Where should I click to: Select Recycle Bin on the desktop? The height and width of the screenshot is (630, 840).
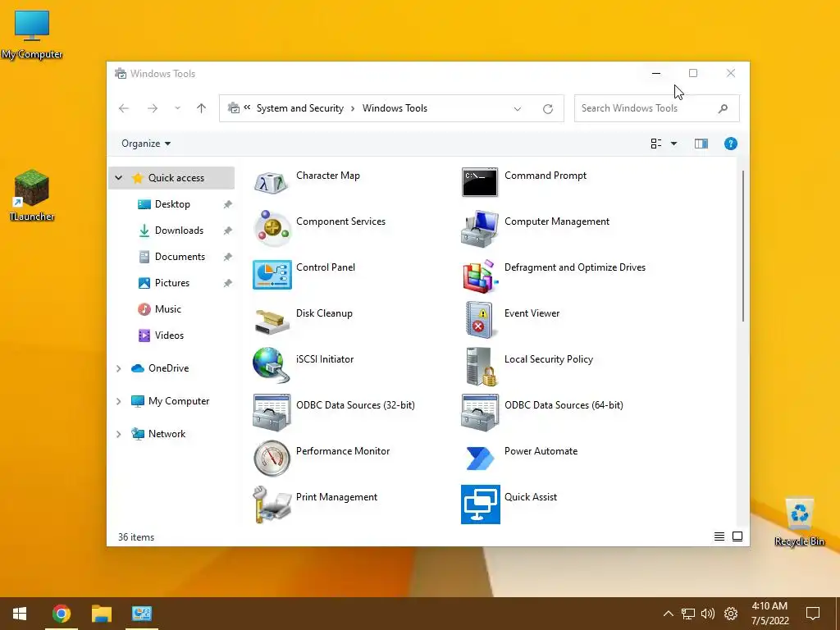[799, 522]
